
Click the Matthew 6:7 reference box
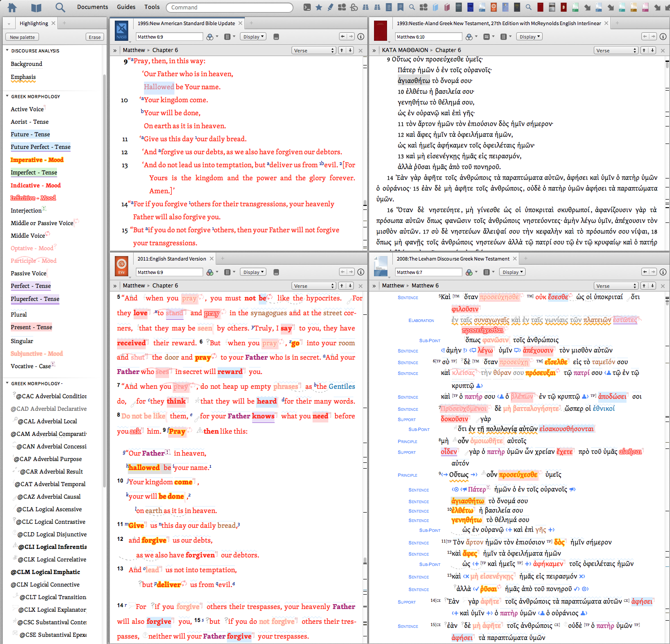(x=428, y=272)
